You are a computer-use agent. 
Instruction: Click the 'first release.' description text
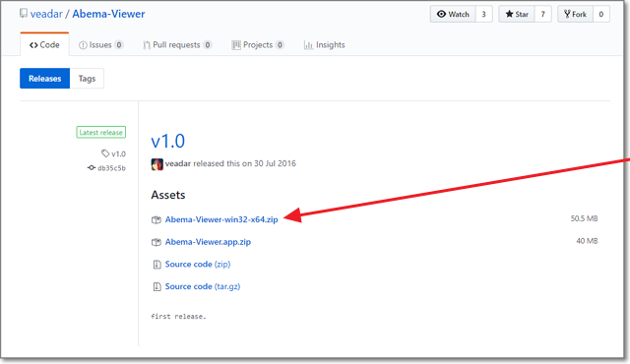(x=178, y=317)
